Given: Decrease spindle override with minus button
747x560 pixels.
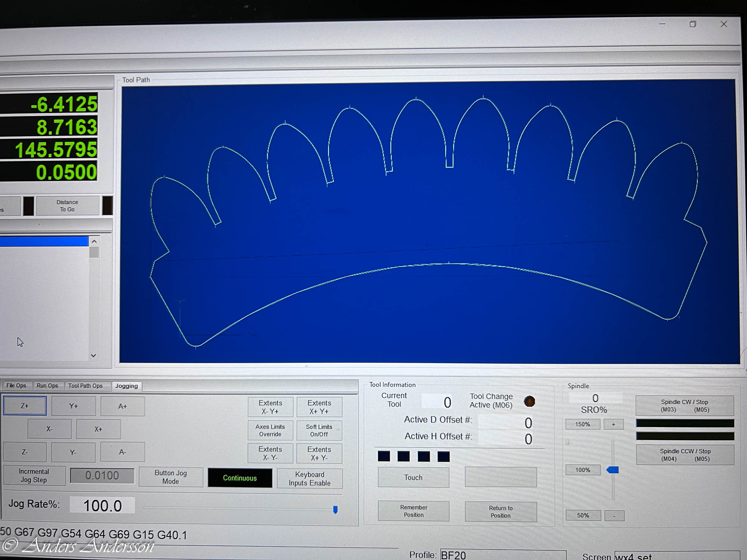Looking at the screenshot, I should click(x=614, y=516).
